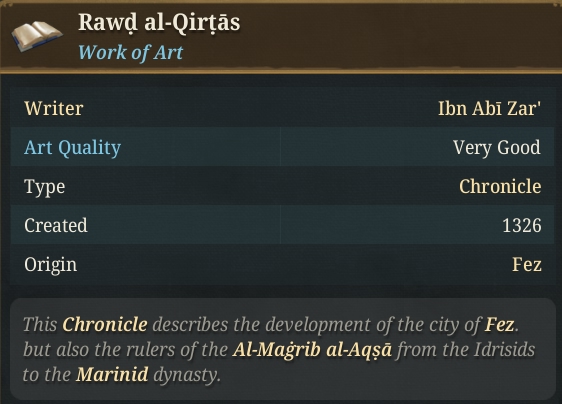The width and height of the screenshot is (562, 404).
Task: Click the Fez origin value
Action: click(x=527, y=265)
